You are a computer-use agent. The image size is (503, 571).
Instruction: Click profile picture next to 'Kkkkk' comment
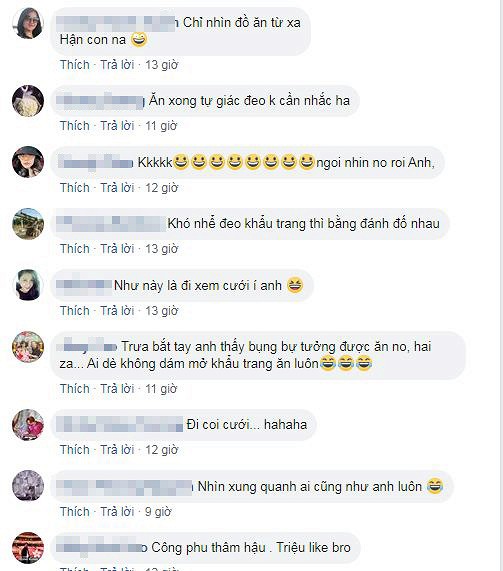click(28, 162)
